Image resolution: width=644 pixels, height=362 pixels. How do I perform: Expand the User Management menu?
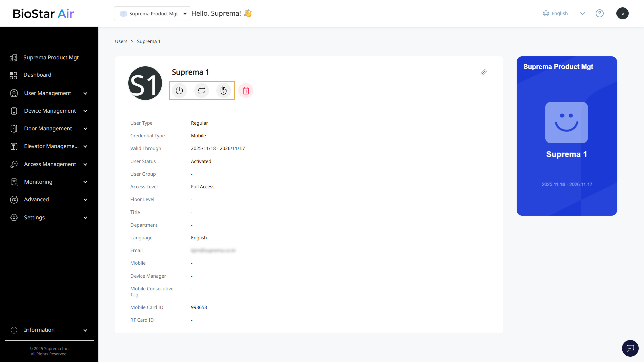[49, 93]
